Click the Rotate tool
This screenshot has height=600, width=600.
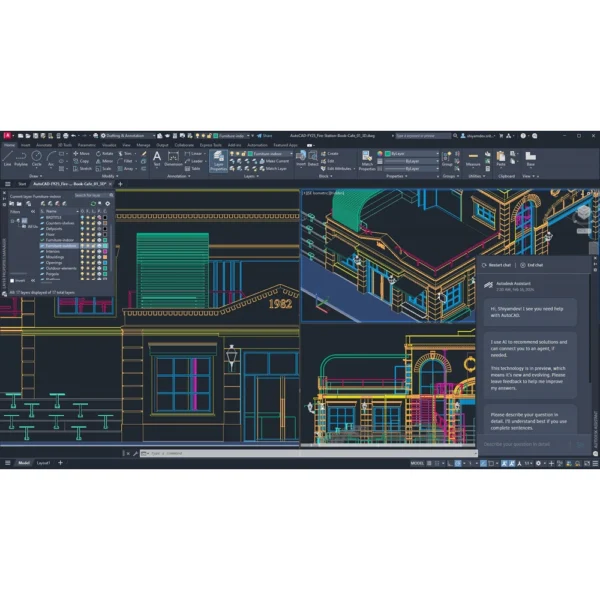pyautogui.click(x=104, y=153)
